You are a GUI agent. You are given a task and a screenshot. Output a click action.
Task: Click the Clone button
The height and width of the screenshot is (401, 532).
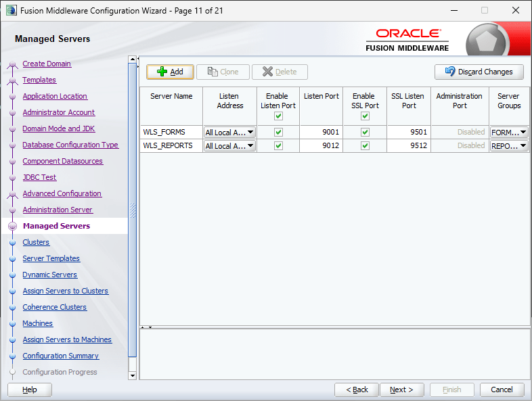pos(223,72)
